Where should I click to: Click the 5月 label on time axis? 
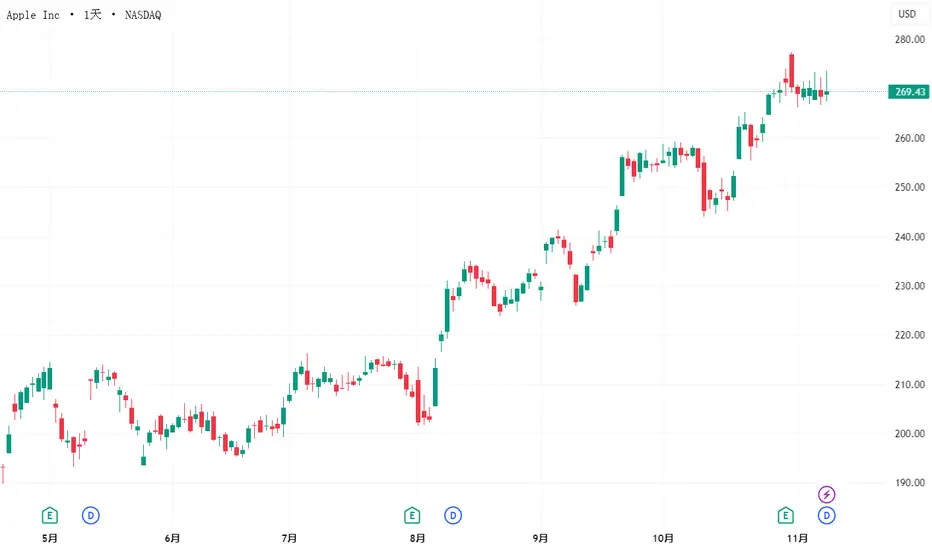50,538
